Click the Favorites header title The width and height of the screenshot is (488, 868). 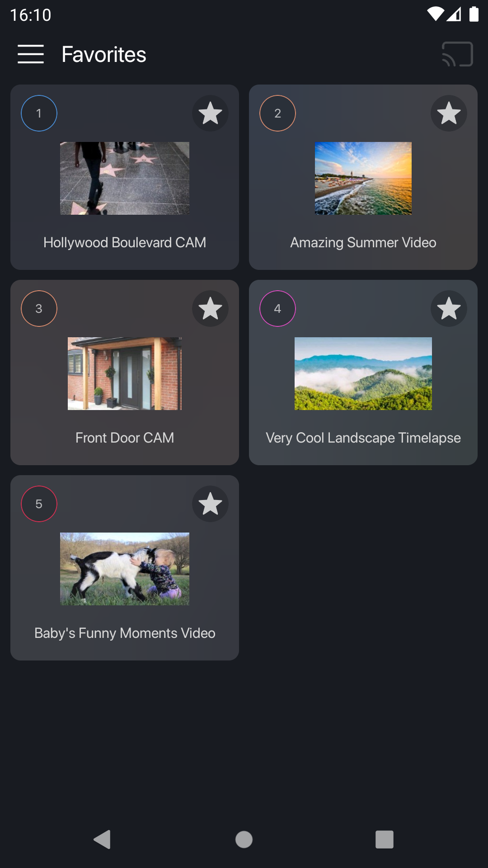pos(104,54)
